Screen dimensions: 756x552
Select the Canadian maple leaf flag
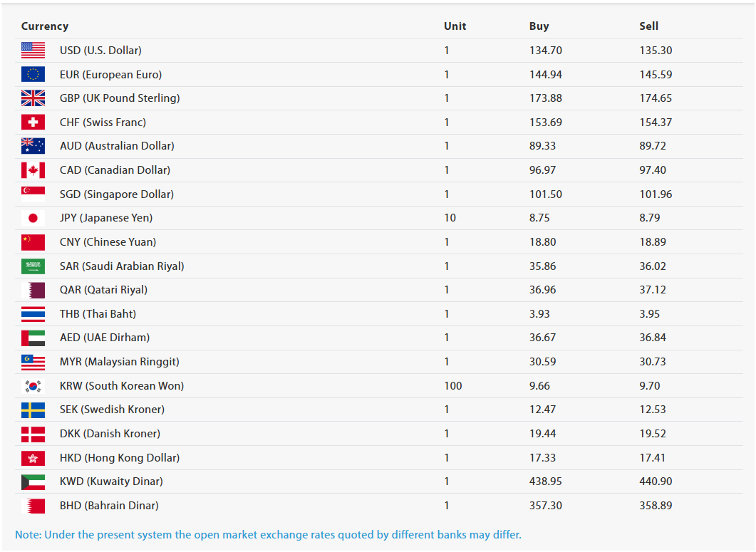point(33,170)
